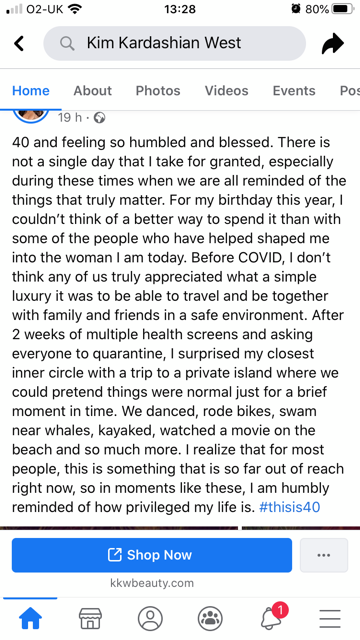Image resolution: width=360 pixels, height=640 pixels.
Task: Open the three-dots more options button
Action: [324, 555]
